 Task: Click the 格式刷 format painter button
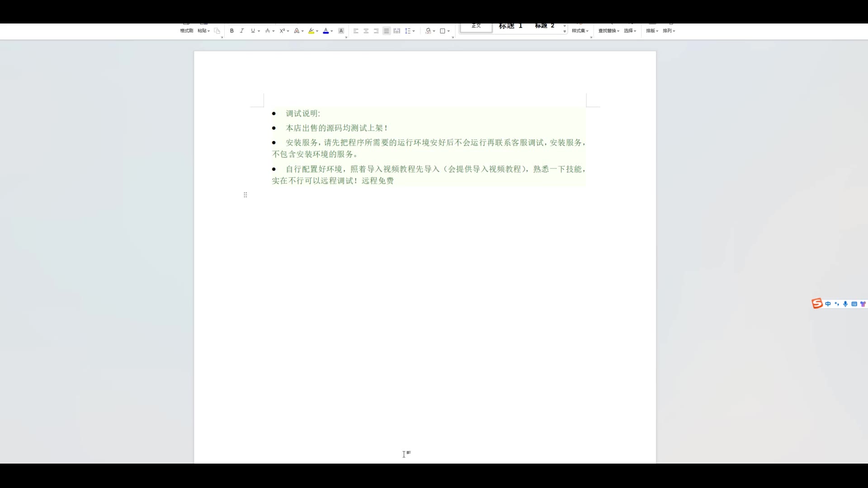point(186,31)
